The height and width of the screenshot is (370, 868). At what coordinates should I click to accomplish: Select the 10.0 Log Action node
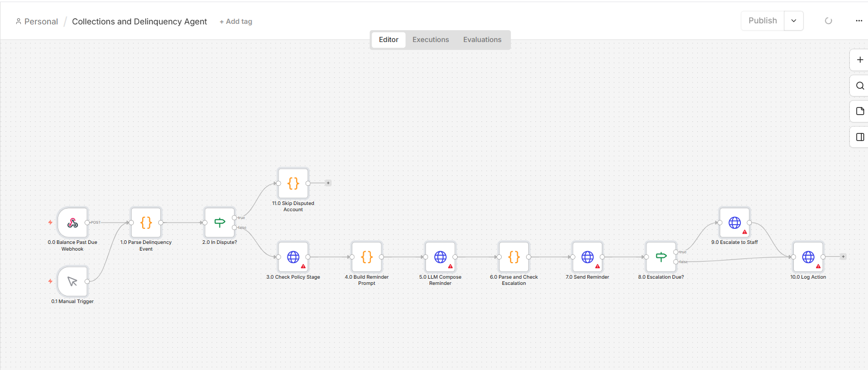[808, 257]
